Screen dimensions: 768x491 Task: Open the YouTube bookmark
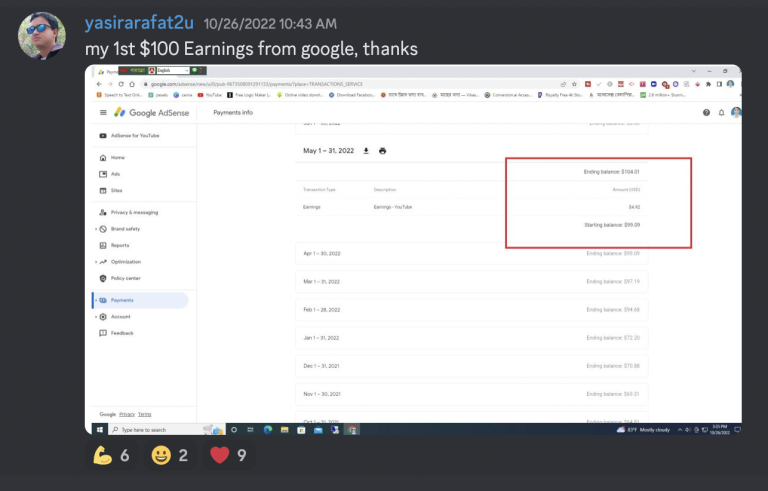pyautogui.click(x=210, y=95)
